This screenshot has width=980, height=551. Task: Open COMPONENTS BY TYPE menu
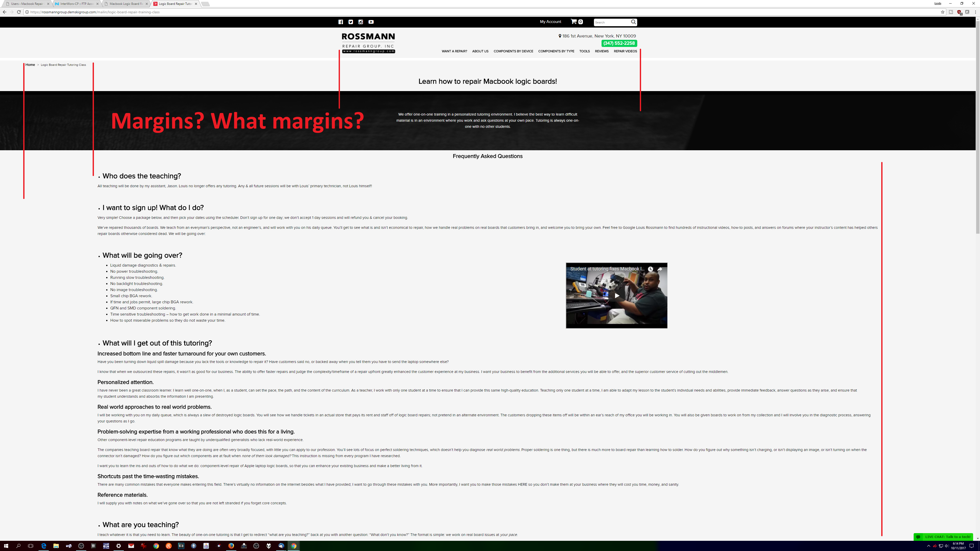point(556,51)
